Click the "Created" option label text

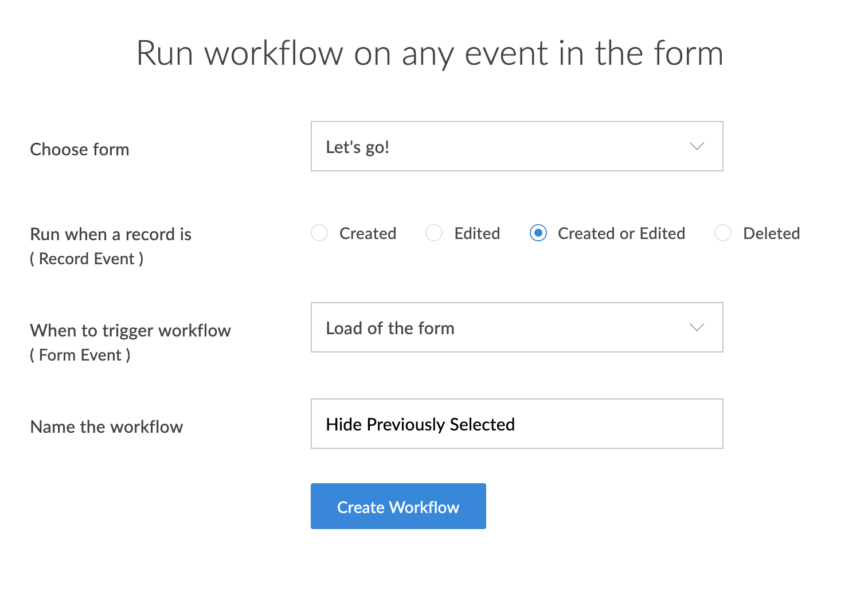pyautogui.click(x=367, y=233)
